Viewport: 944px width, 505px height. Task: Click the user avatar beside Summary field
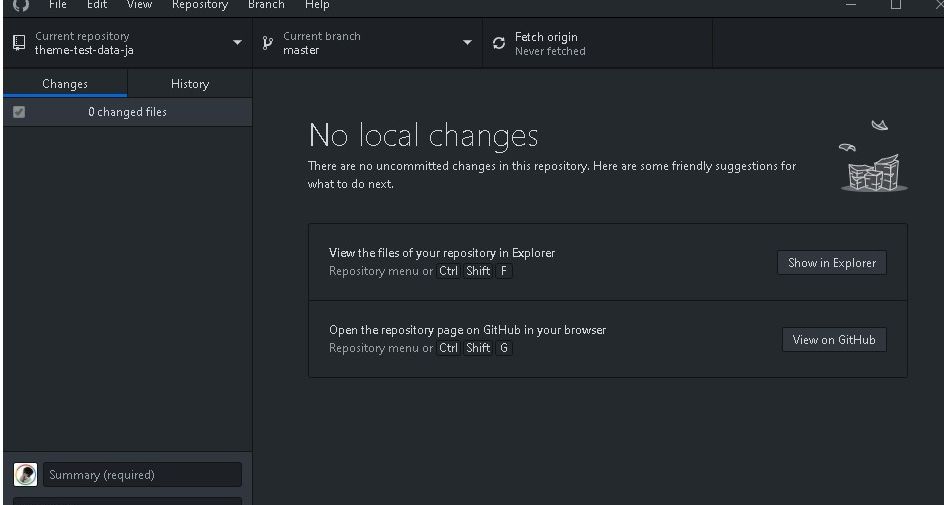[26, 475]
